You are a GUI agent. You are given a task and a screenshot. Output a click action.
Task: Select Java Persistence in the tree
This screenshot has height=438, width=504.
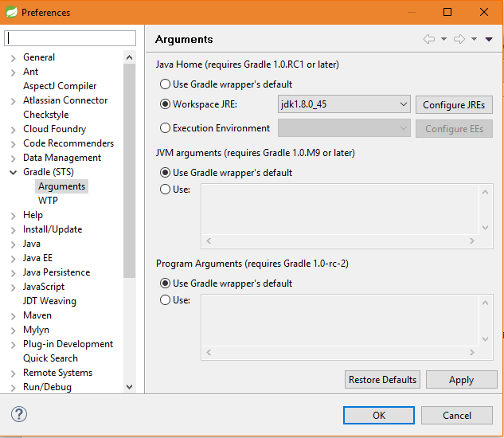[57, 272]
